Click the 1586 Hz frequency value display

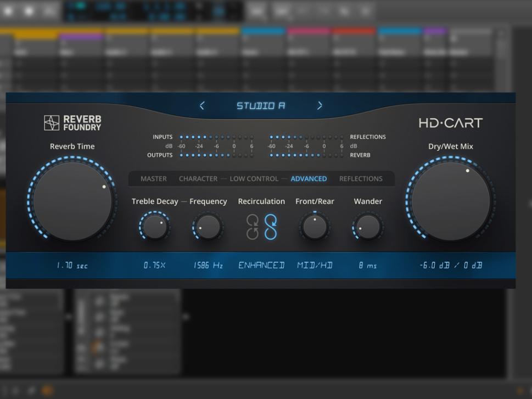coord(208,266)
